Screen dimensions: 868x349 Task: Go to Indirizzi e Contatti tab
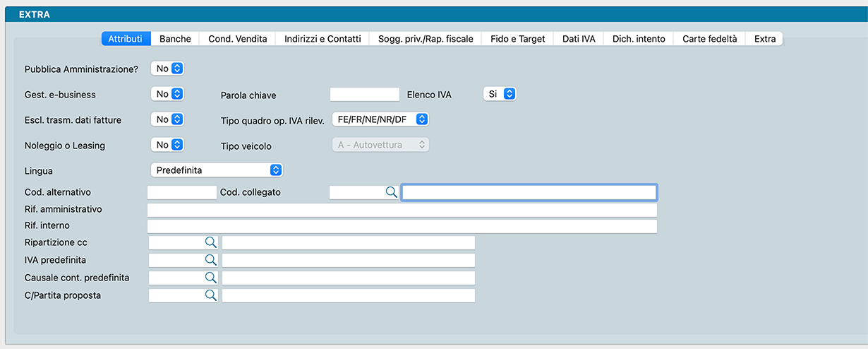(323, 39)
